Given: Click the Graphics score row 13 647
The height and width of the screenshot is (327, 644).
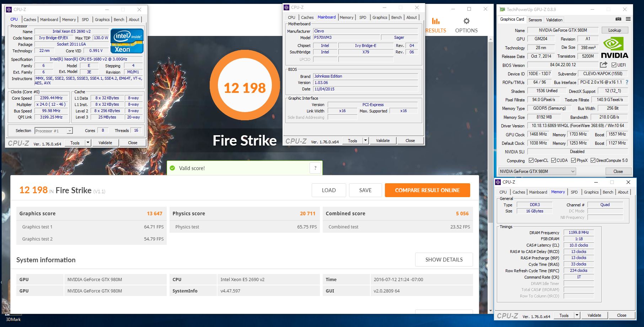Looking at the screenshot, I should [x=91, y=213].
